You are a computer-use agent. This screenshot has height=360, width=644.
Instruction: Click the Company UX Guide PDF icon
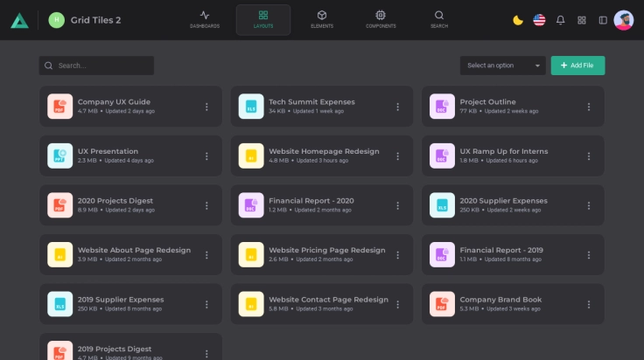(59, 107)
